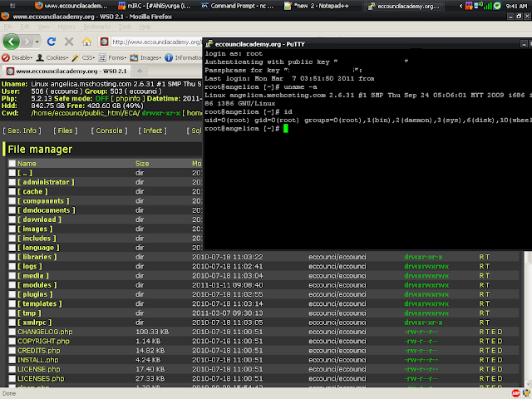The width and height of the screenshot is (532, 399).
Task: Open the Cookies dropdown menu
Action: pos(57,58)
